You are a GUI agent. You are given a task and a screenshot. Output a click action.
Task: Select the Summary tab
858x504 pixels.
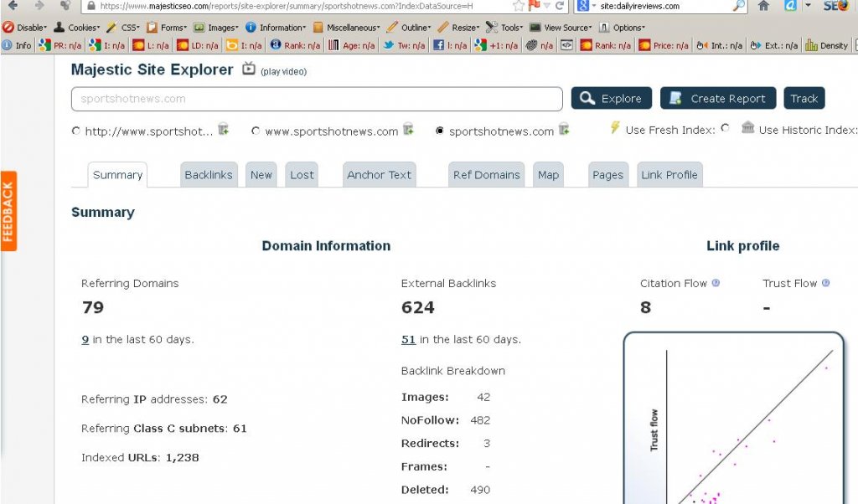pyautogui.click(x=117, y=175)
